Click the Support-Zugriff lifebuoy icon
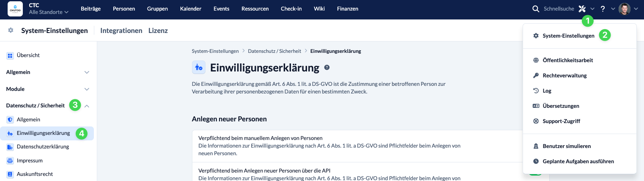The width and height of the screenshot is (644, 181). tap(536, 121)
